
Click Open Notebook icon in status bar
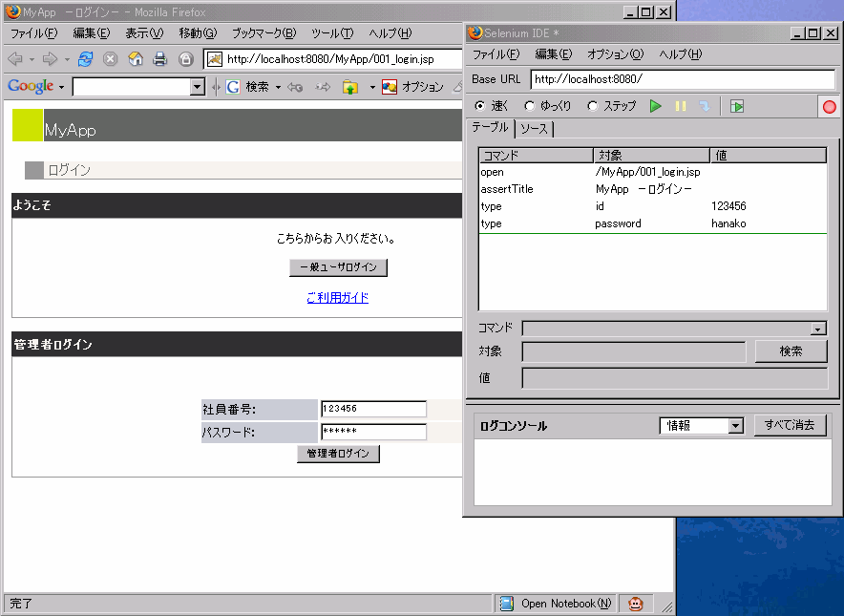click(507, 604)
